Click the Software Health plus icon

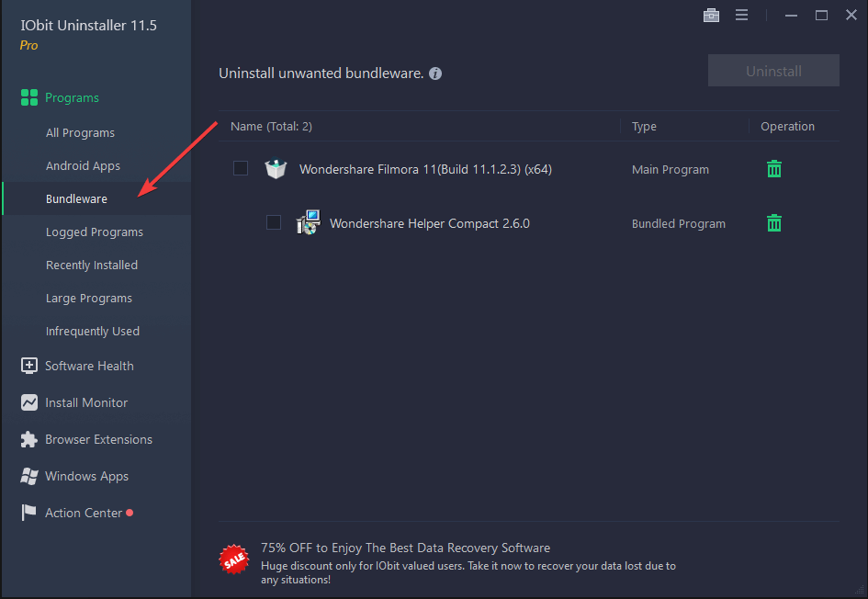click(29, 366)
